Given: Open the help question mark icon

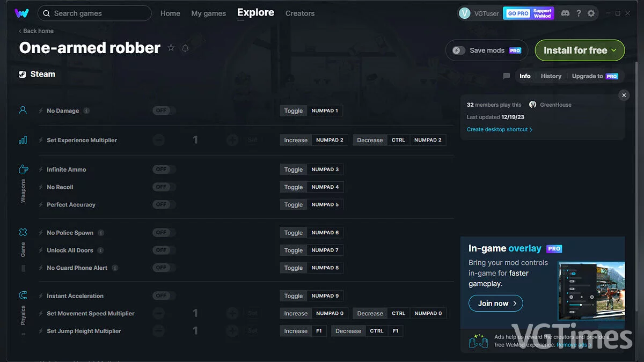Looking at the screenshot, I should pos(578,13).
